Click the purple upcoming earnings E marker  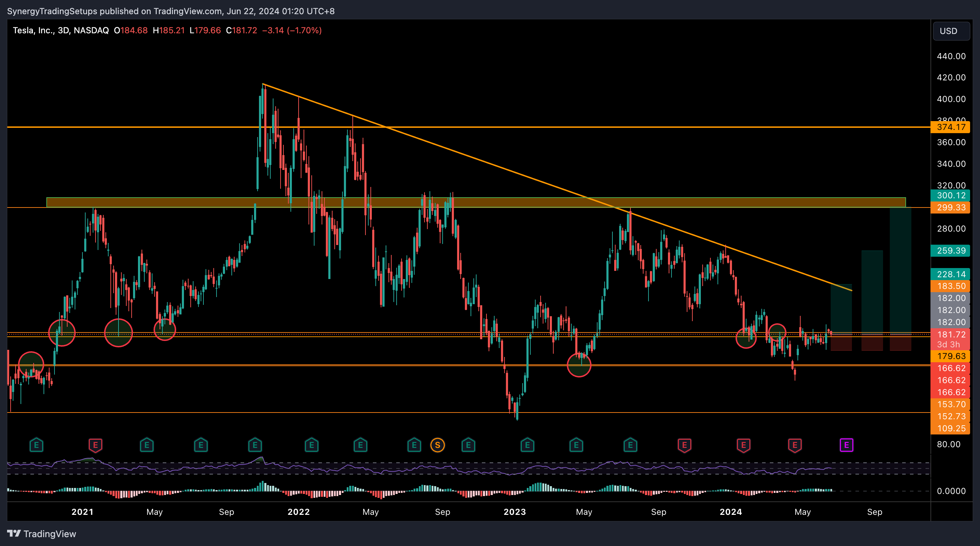[847, 445]
